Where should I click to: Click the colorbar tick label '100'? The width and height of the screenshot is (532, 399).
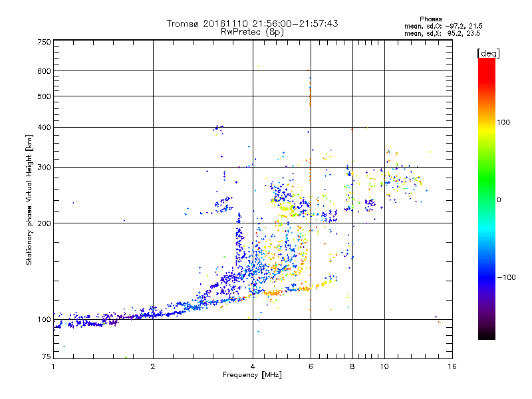(503, 122)
